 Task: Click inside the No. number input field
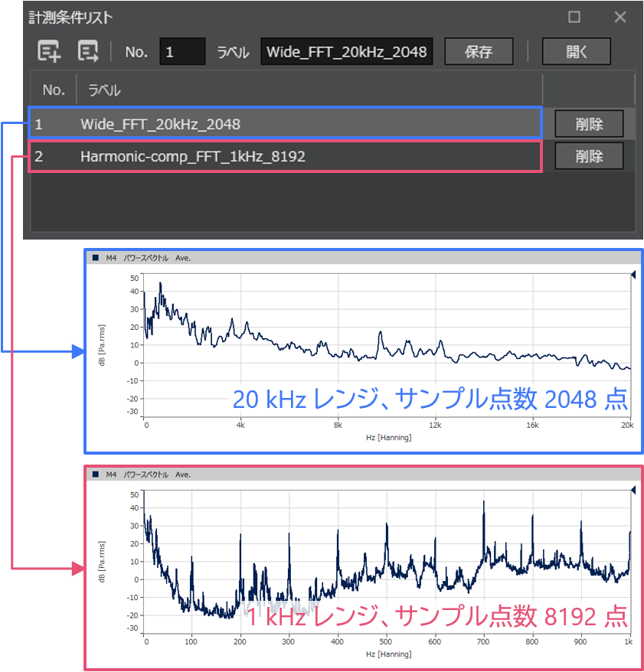pyautogui.click(x=181, y=51)
